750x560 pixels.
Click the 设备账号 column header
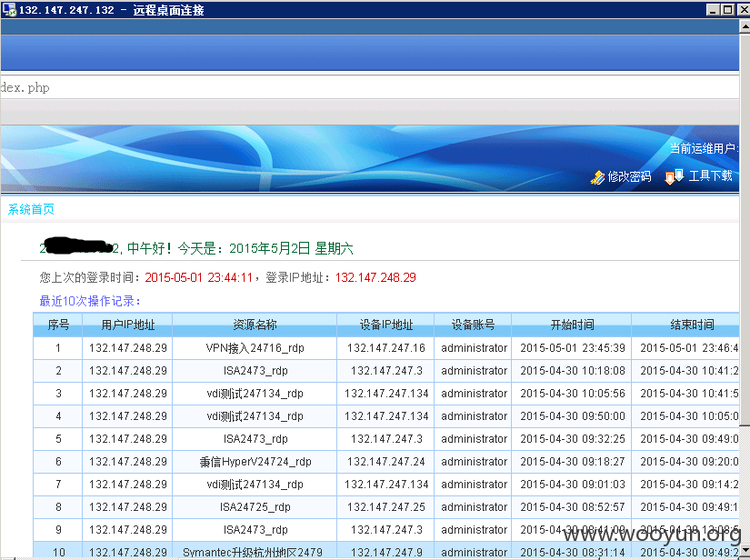[x=473, y=325]
